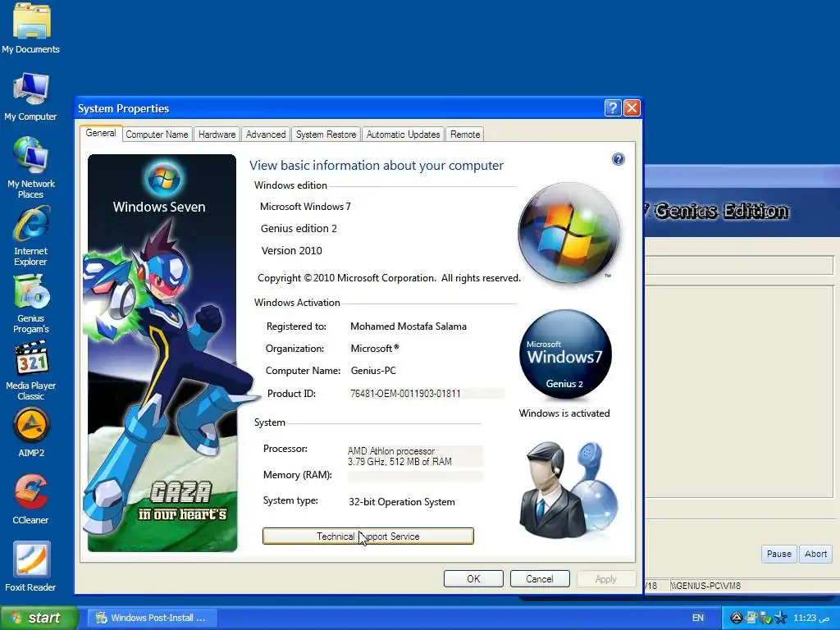This screenshot has width=840, height=630.
Task: Select My Network Places desktop icon
Action: pyautogui.click(x=30, y=167)
